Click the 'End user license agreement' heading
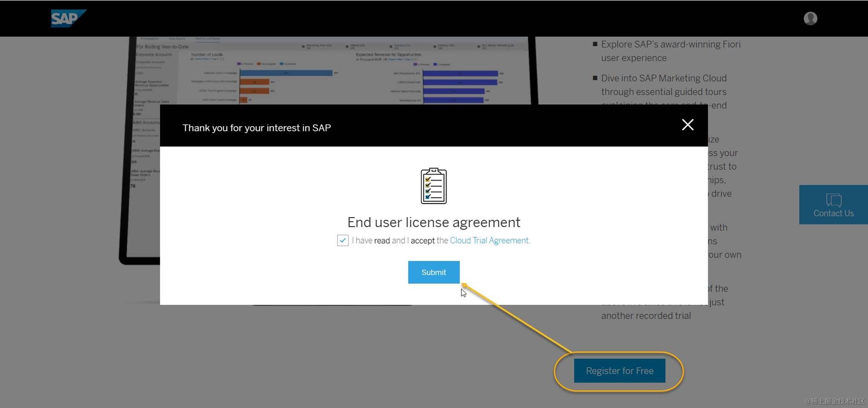Screen dimensions: 868x408 (434, 222)
